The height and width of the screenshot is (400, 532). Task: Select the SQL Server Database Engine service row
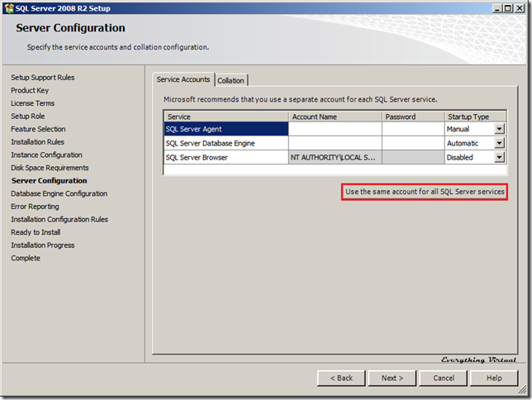226,143
